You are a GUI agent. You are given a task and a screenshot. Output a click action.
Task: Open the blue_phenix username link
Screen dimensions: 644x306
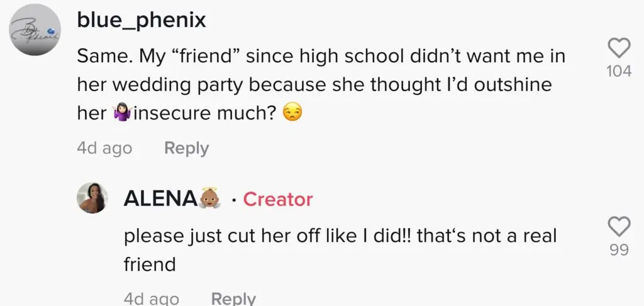click(x=141, y=20)
